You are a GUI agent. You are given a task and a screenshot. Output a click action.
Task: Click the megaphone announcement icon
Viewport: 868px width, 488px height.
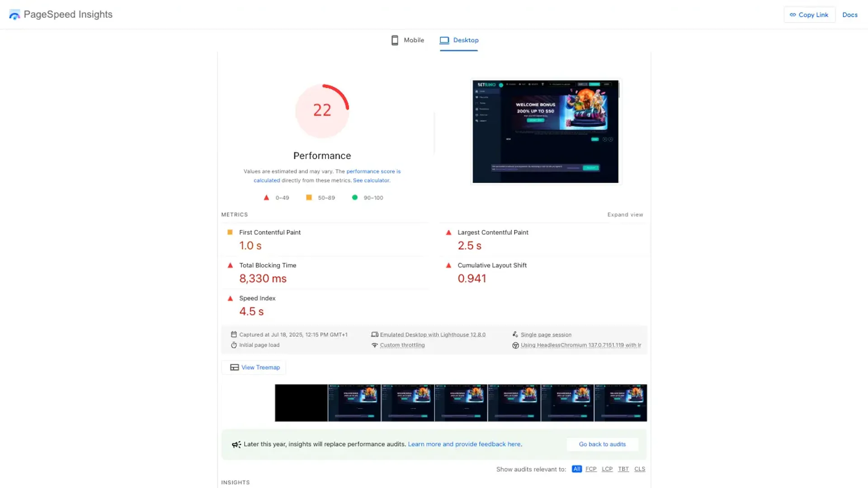pos(236,445)
